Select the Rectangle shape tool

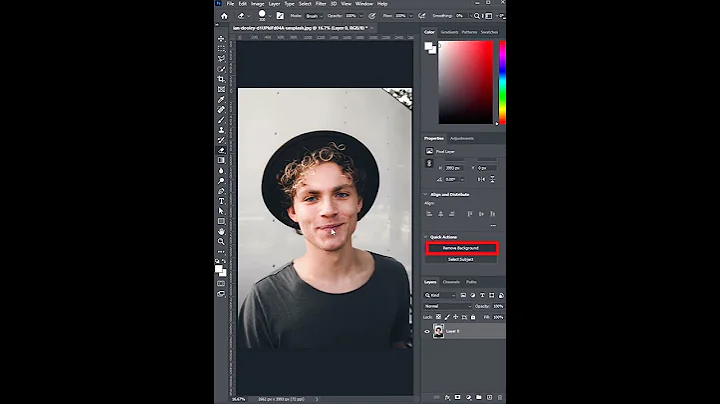pos(221,221)
